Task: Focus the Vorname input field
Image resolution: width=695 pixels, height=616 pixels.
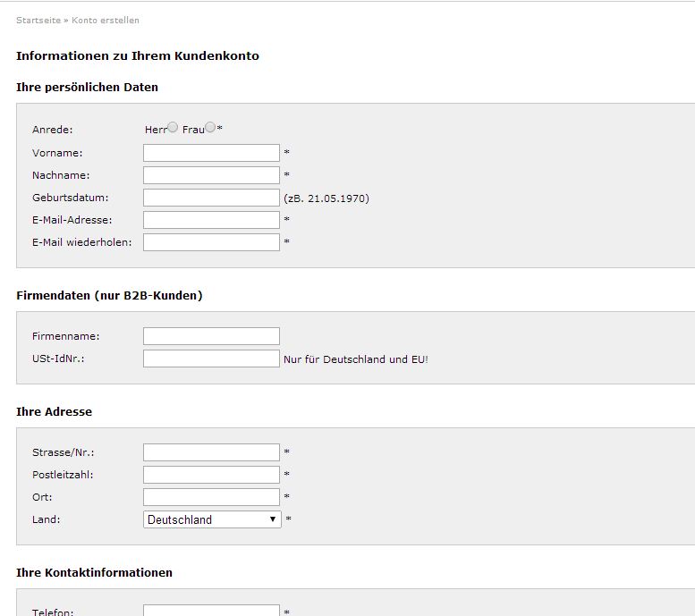Action: [211, 153]
